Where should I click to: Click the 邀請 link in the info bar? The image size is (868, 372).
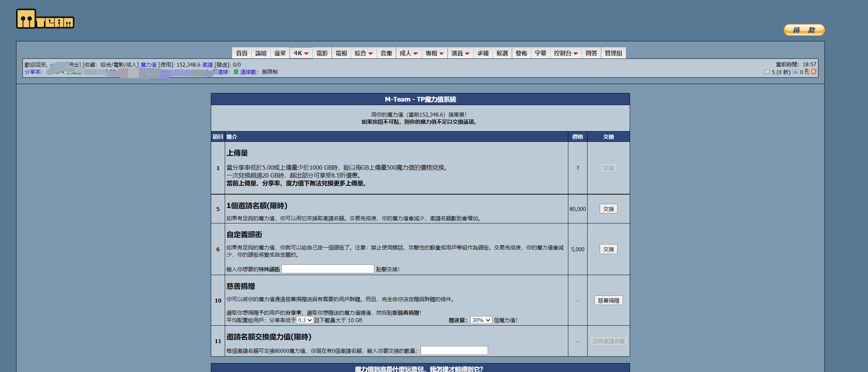[207, 65]
